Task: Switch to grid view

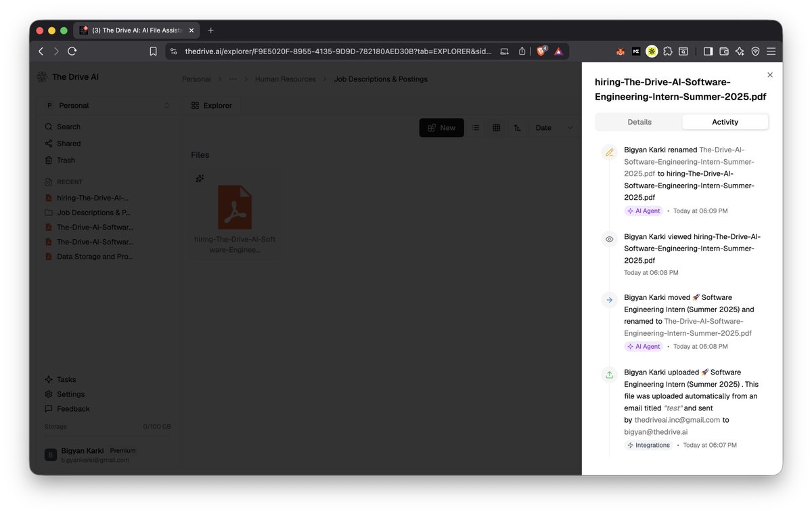Action: click(497, 128)
